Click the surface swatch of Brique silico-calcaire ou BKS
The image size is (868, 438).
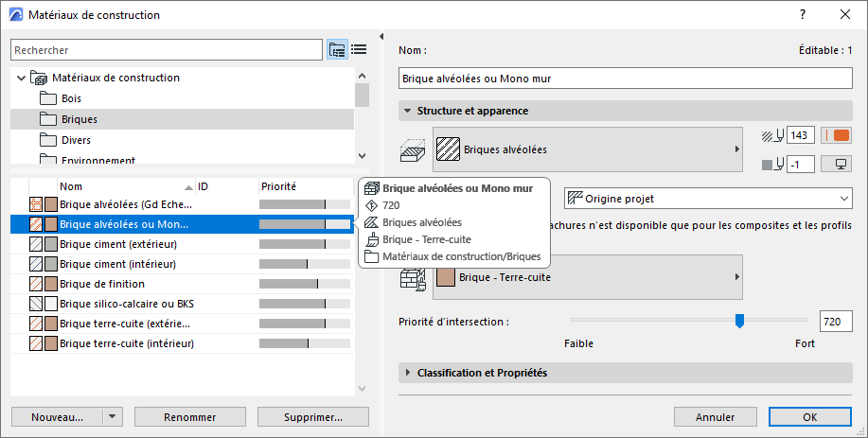point(51,303)
